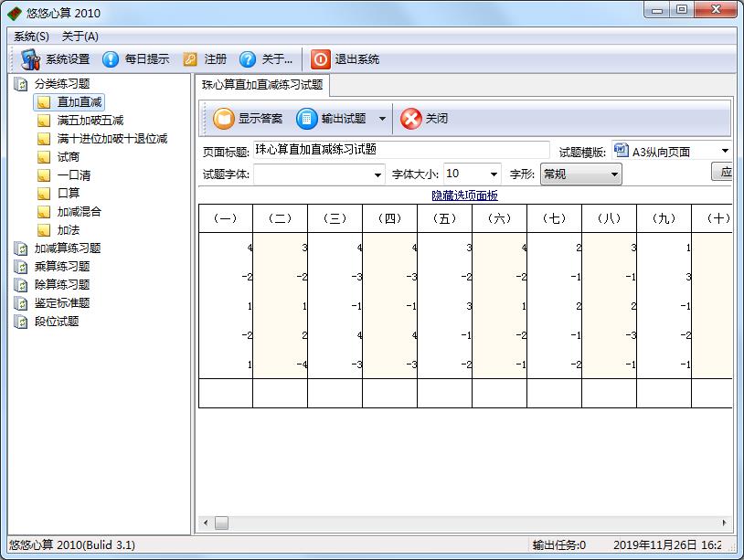This screenshot has width=744, height=560.
Task: Select the 珠心算直加直减练习试题 tab
Action: click(262, 85)
